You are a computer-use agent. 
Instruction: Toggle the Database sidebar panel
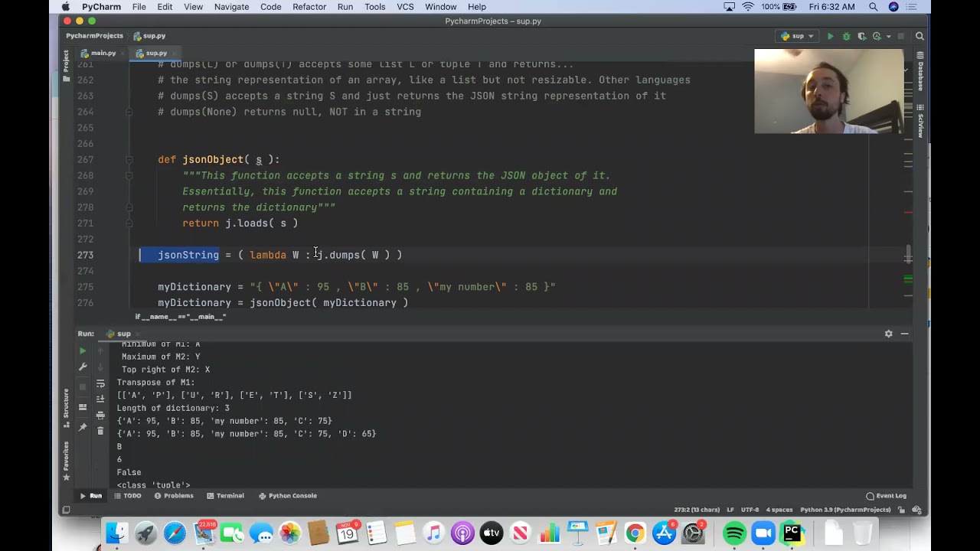click(920, 73)
